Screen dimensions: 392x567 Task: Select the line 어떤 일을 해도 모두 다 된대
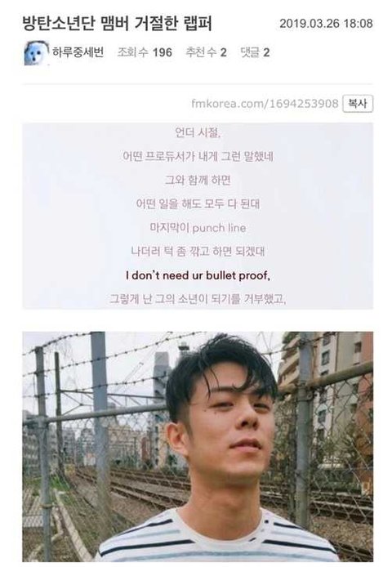(198, 203)
